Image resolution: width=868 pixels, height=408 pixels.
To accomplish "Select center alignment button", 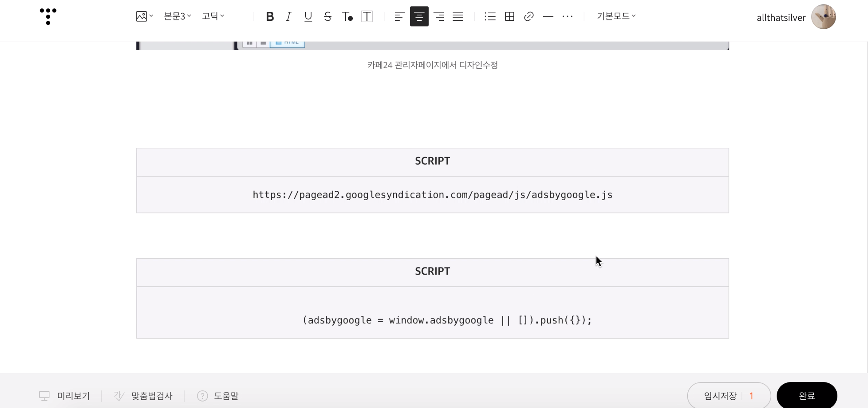I will [x=419, y=16].
